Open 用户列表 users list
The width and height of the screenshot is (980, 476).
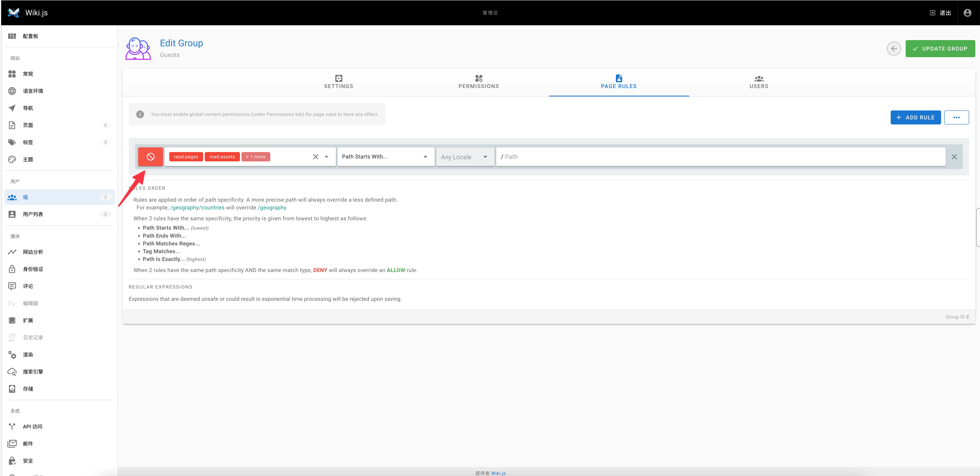tap(59, 214)
